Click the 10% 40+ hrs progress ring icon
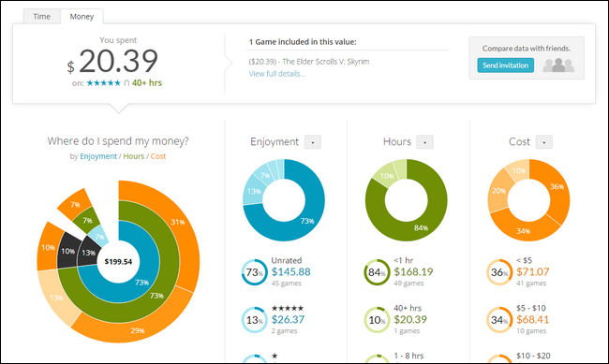609x364 pixels. point(377,320)
